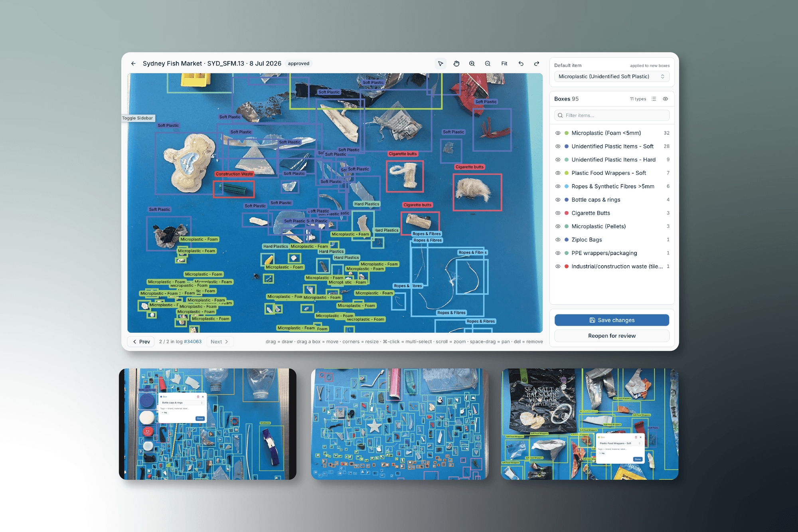Screen dimensions: 798x532
Task: Toggle visibility of all boxes
Action: tap(666, 99)
